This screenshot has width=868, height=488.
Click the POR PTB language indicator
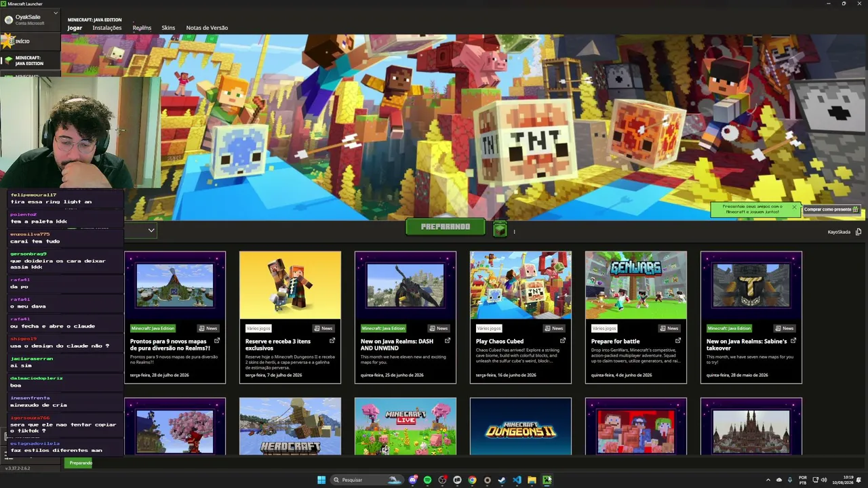[x=803, y=480]
